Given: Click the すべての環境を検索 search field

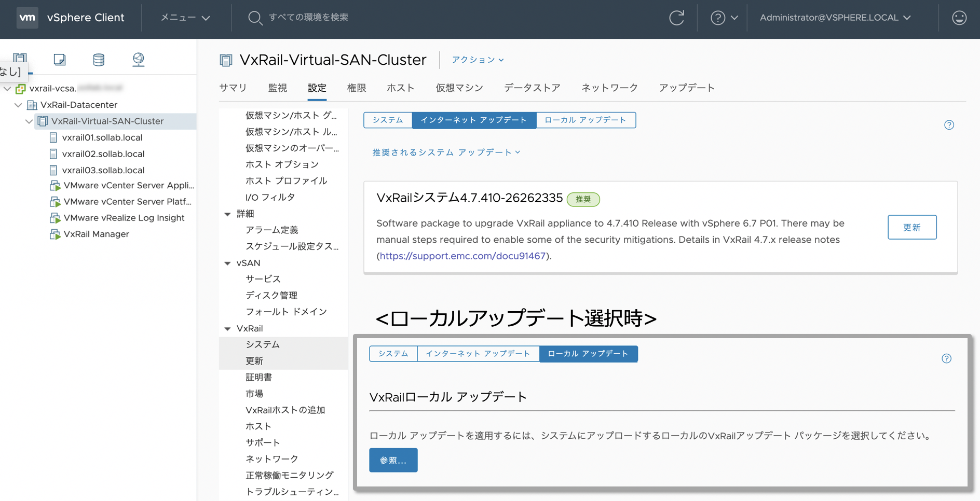Looking at the screenshot, I should coord(308,18).
